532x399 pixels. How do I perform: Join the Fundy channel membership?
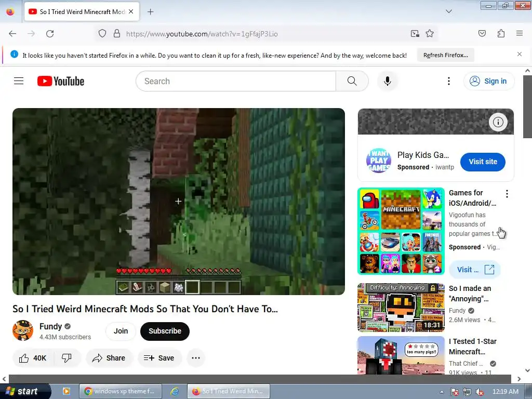pyautogui.click(x=121, y=331)
